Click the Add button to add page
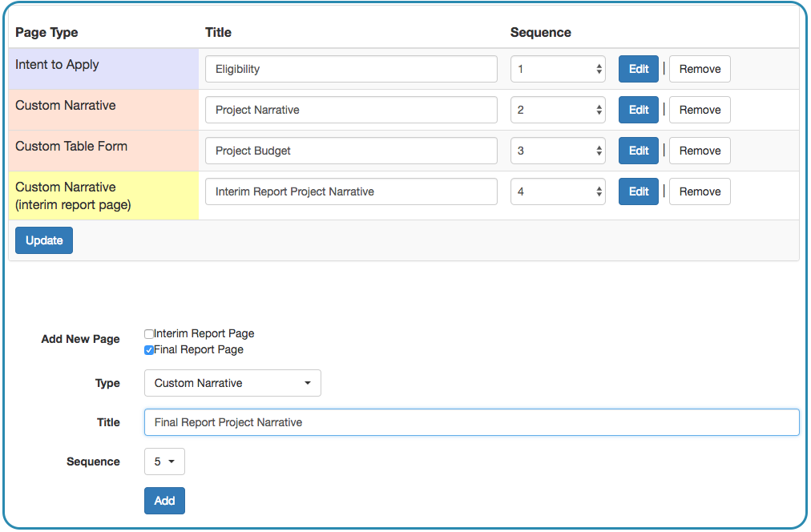Screen dimensions: 811x532 point(164,501)
